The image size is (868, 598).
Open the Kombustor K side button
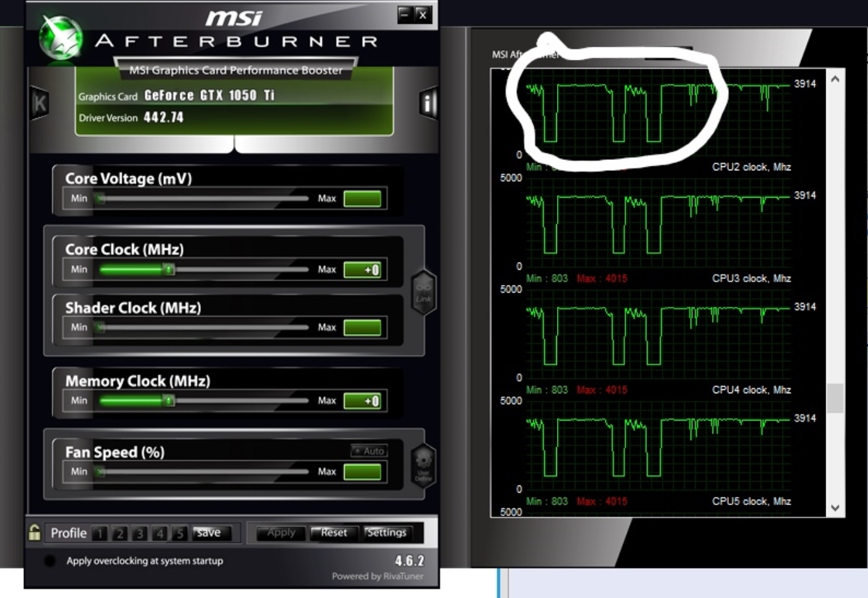click(40, 103)
